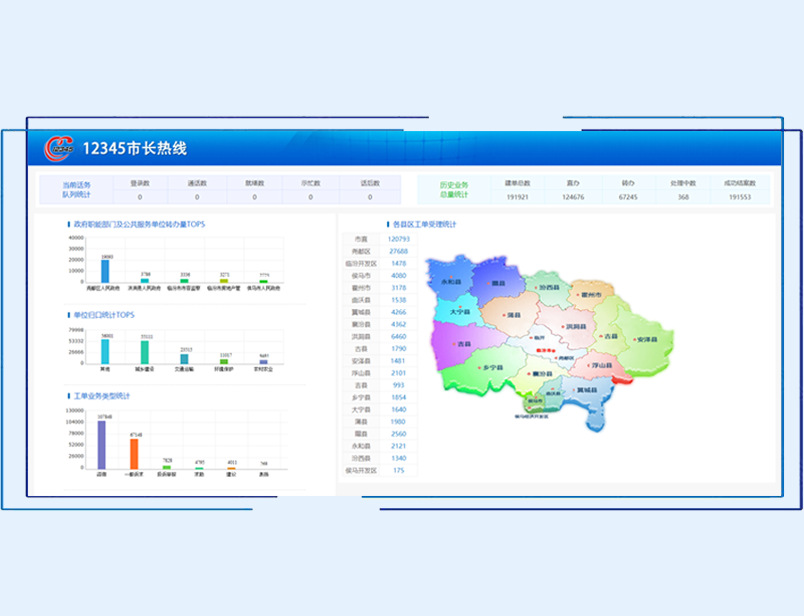Click the 12345 hotline logo icon
804x616 pixels.
pos(59,148)
